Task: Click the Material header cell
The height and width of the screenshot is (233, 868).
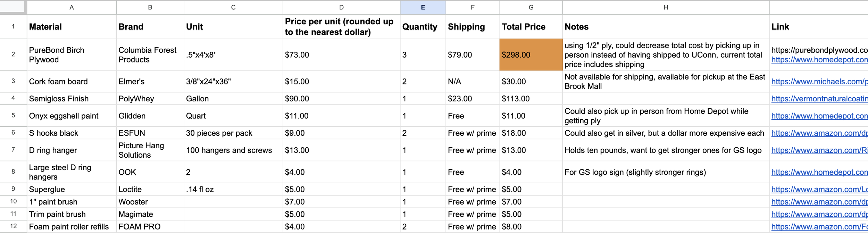Action: click(72, 27)
